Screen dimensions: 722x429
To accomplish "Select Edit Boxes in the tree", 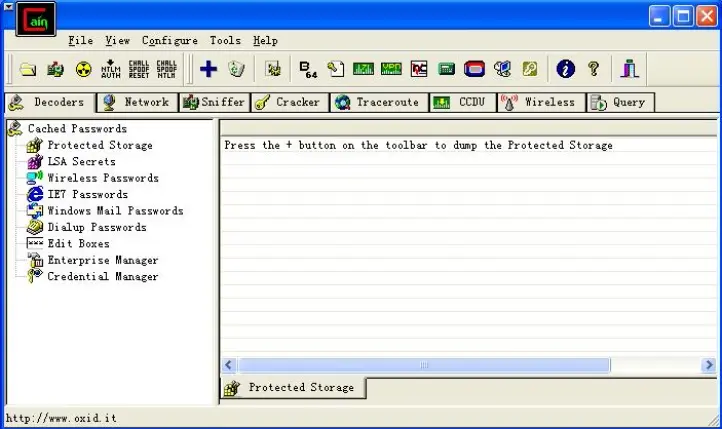I will tap(79, 243).
